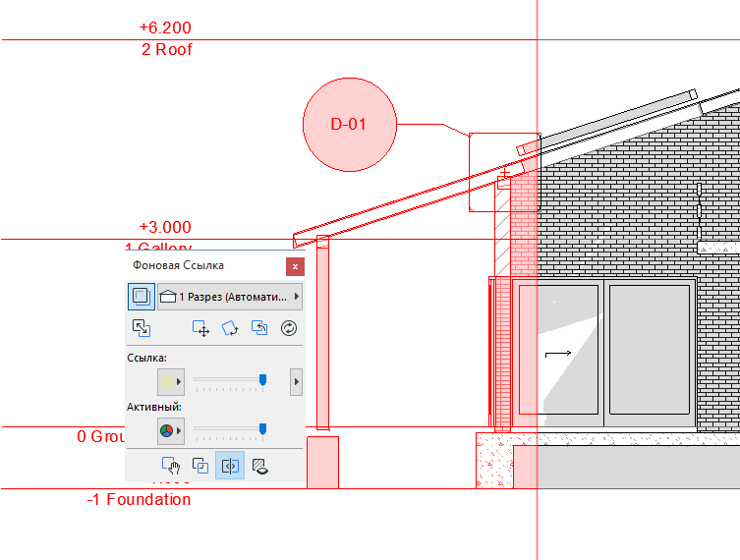Click the vertical red splitter line

(x=538, y=280)
